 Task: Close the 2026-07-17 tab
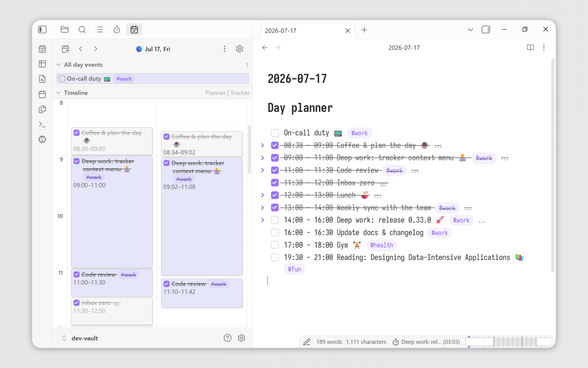pyautogui.click(x=348, y=31)
